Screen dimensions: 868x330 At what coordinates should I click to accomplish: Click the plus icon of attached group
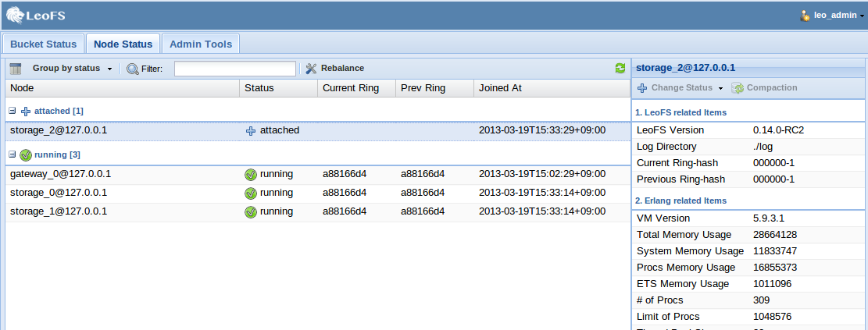click(26, 111)
